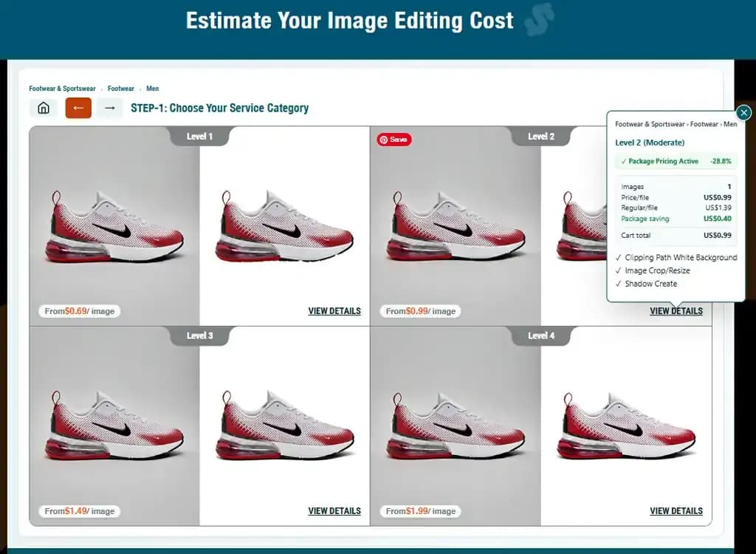This screenshot has width=756, height=554.
Task: Click Clipping Path White Background feature
Action: 676,257
